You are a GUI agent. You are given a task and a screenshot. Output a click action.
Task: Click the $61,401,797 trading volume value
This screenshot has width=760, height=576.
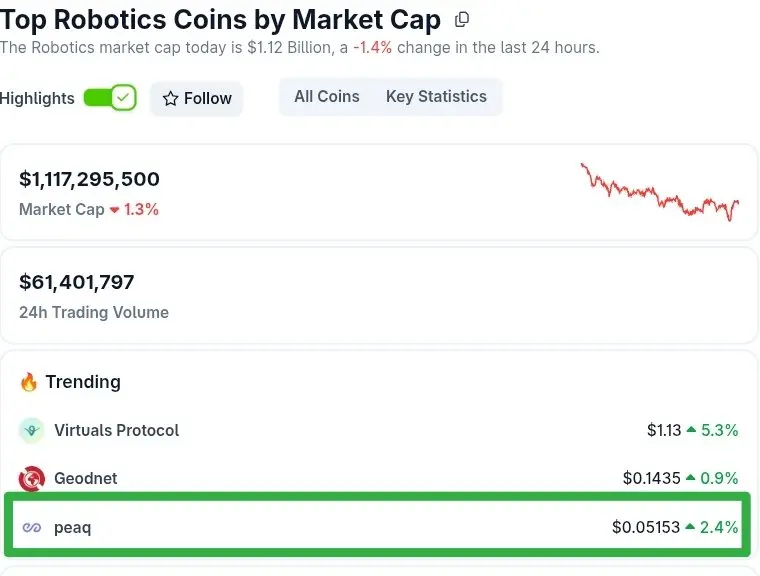click(x=77, y=282)
